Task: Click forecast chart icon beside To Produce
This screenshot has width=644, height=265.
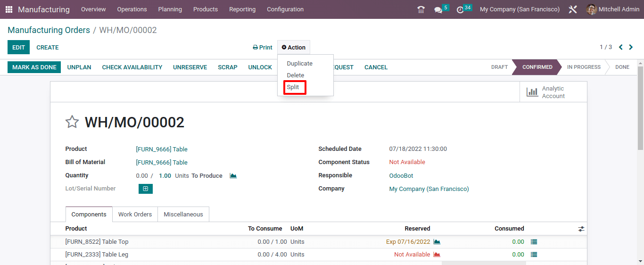Action: [x=233, y=176]
